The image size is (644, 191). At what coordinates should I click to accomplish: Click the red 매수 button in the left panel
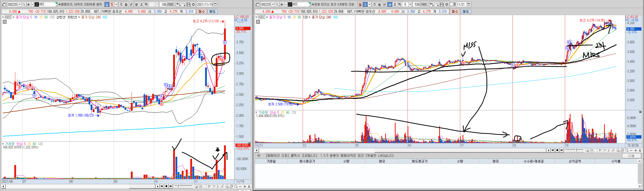202,11
